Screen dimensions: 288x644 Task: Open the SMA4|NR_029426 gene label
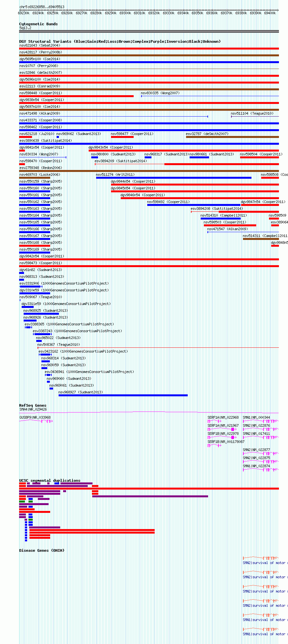(x=33, y=409)
